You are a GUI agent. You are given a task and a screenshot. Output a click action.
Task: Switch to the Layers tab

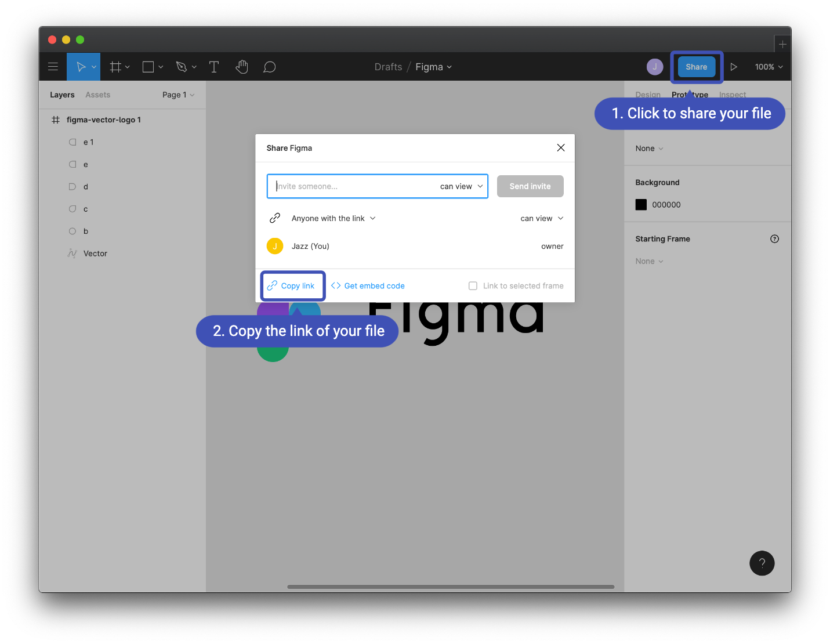pyautogui.click(x=62, y=95)
